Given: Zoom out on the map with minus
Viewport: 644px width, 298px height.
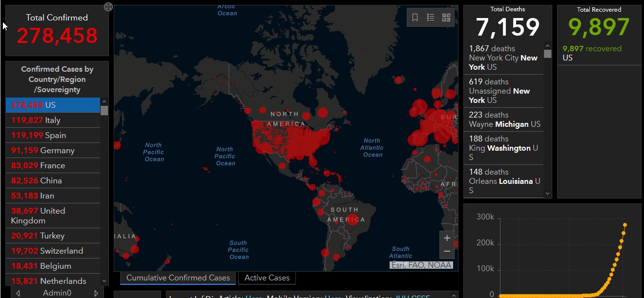Looking at the screenshot, I should click(x=447, y=252).
